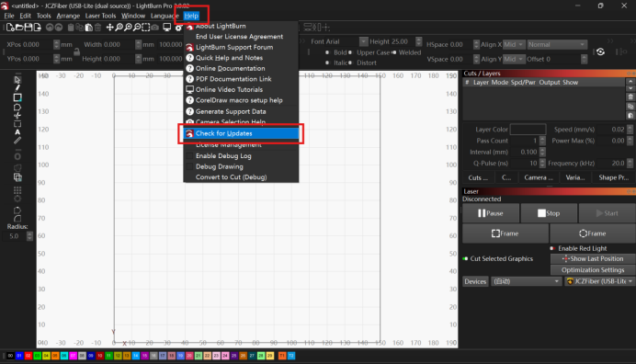
Task: Click the Stop button
Action: point(549,213)
